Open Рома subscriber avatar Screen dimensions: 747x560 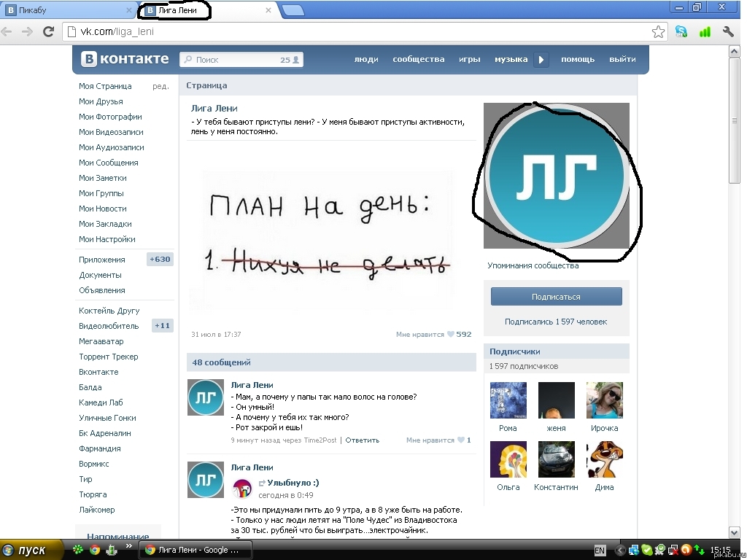pyautogui.click(x=508, y=400)
